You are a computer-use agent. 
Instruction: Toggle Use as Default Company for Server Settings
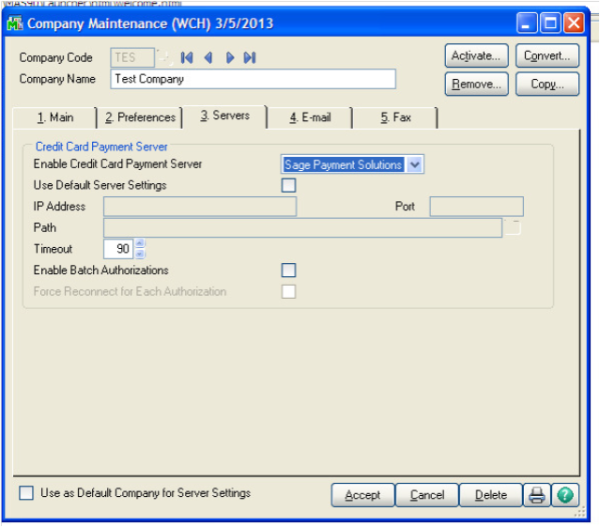coord(27,493)
